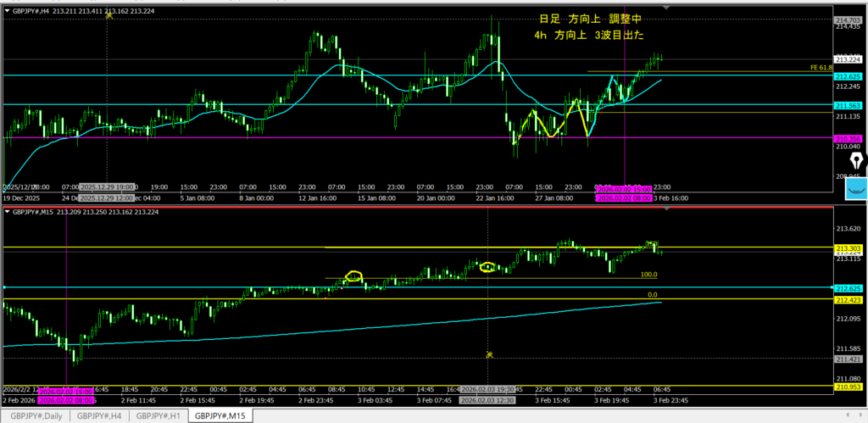Click the first yellow ellipse on M15 chart
The image size is (868, 423).
click(x=354, y=276)
